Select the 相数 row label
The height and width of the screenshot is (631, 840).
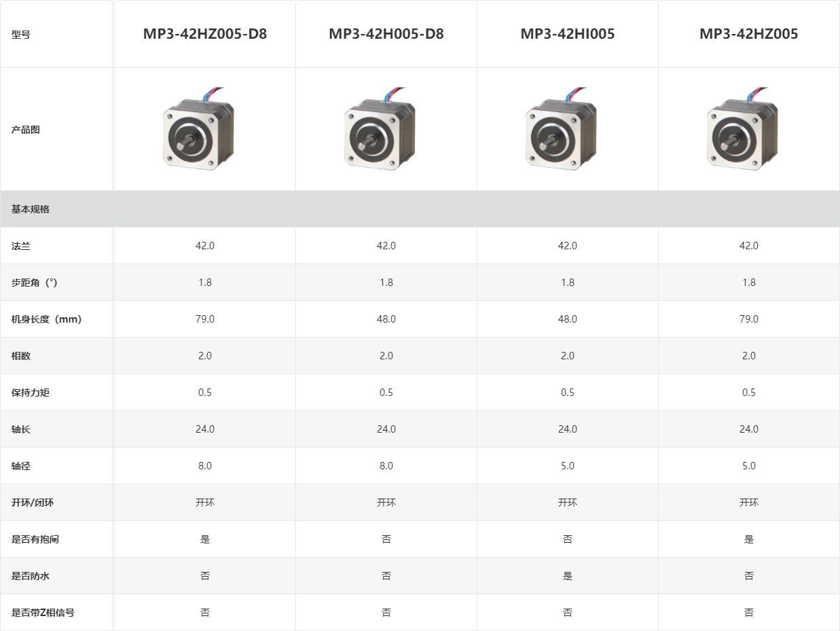pyautogui.click(x=20, y=356)
